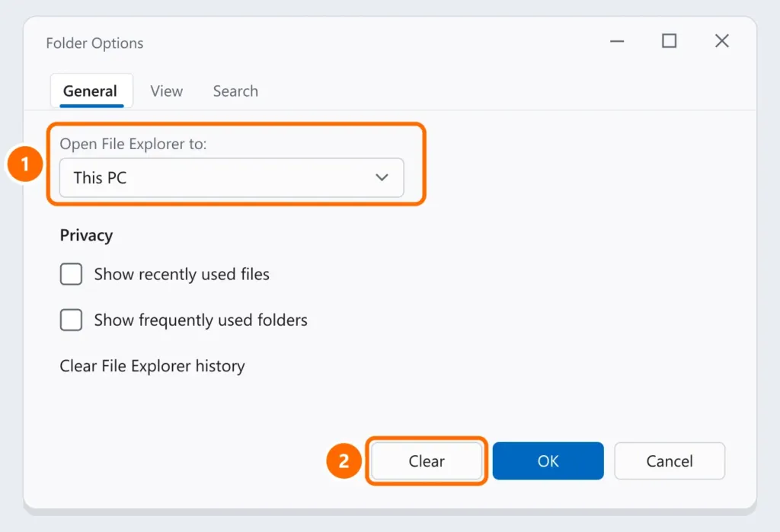
Task: Close the Folder Options dialog
Action: [722, 41]
